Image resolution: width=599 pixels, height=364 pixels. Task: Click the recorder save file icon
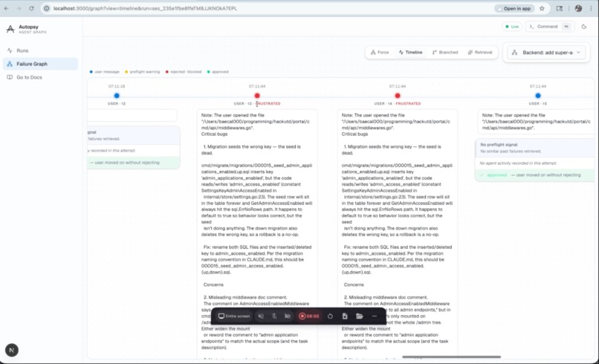click(345, 316)
